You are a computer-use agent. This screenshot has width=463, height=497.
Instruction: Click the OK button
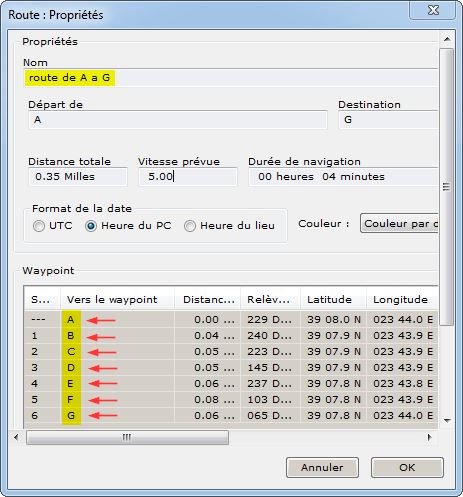coord(407,467)
